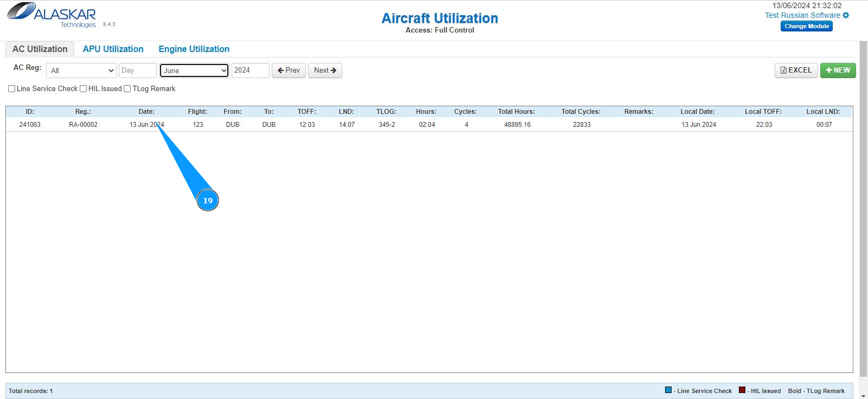Click the 13 Jun 2024 Date cell
This screenshot has height=399, width=868.
click(x=146, y=125)
